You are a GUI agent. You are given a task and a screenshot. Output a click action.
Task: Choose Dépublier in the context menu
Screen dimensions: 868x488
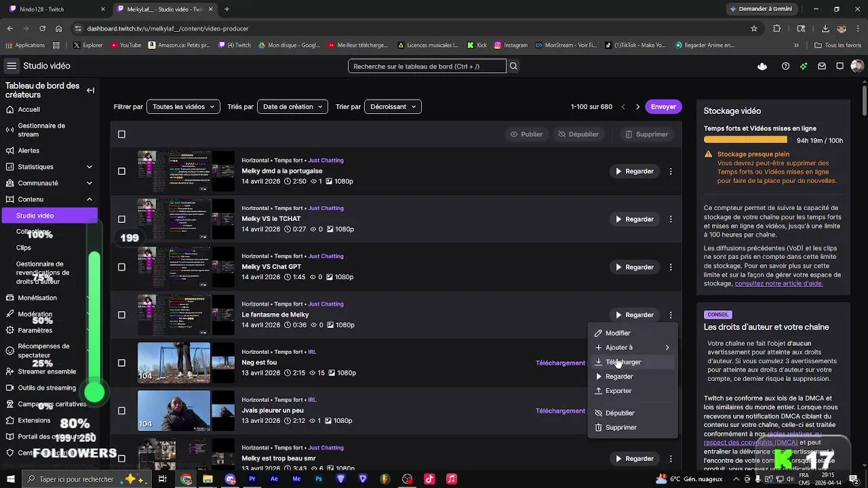click(x=632, y=413)
